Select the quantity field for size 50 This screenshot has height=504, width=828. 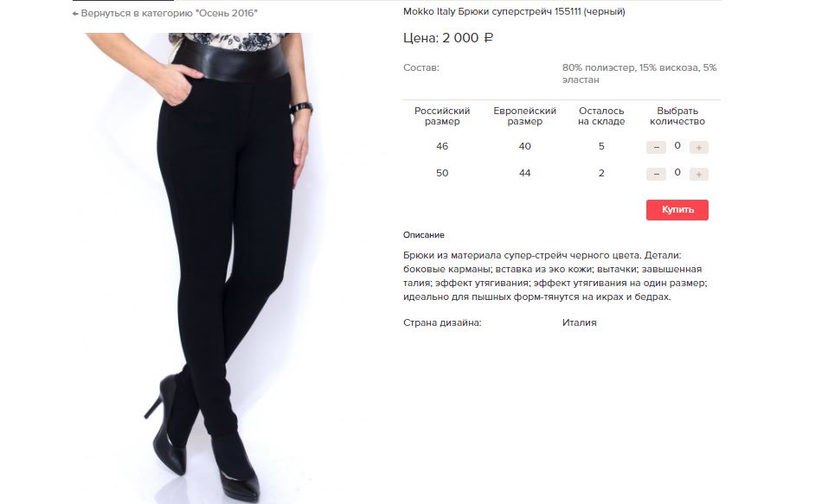point(677,173)
